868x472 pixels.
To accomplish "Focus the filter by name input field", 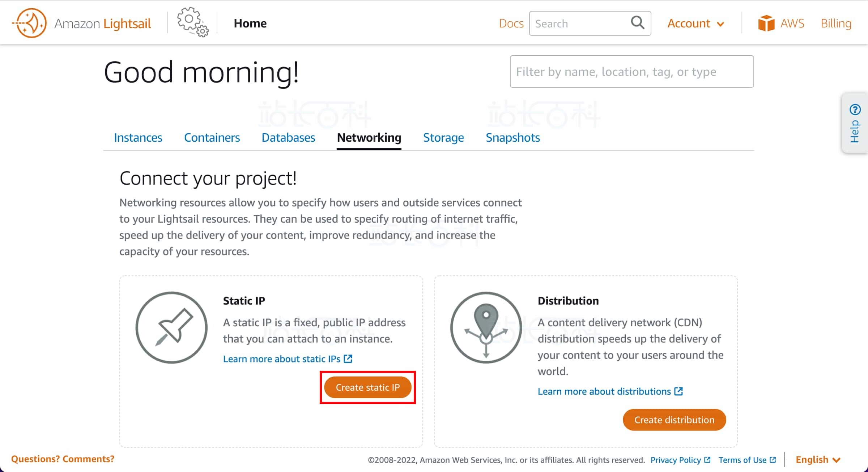I will (631, 72).
